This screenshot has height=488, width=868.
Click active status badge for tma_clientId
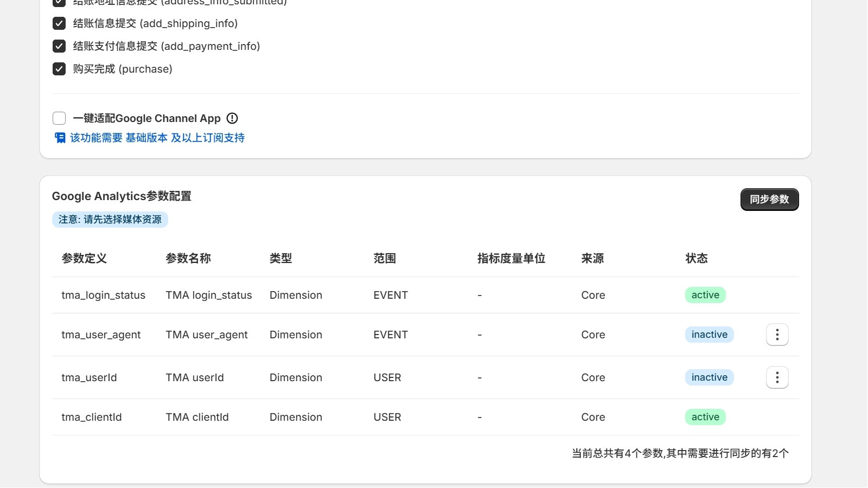[x=705, y=417]
